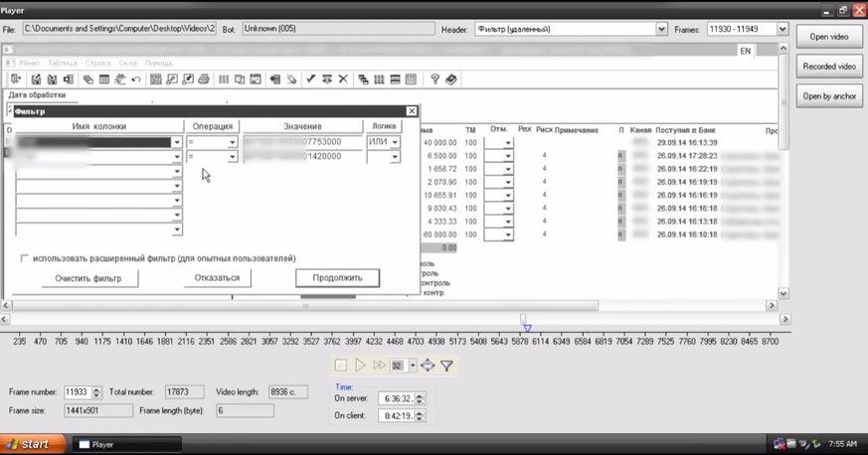Screen dimensions: 868x455
Task: Click the fast-forward playback icon
Action: click(379, 366)
